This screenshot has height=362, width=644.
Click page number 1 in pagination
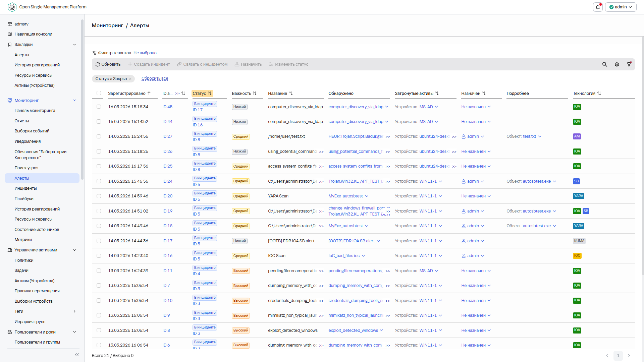[618, 356]
